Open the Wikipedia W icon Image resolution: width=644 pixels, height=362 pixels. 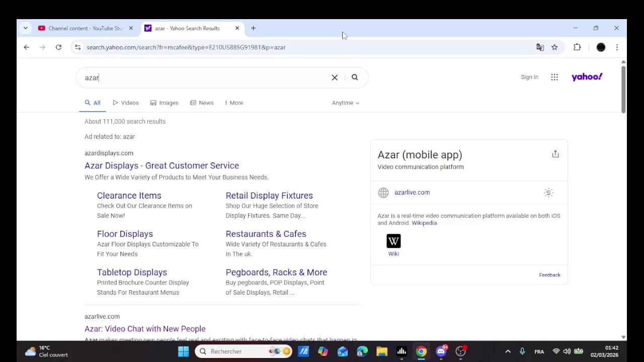click(393, 241)
